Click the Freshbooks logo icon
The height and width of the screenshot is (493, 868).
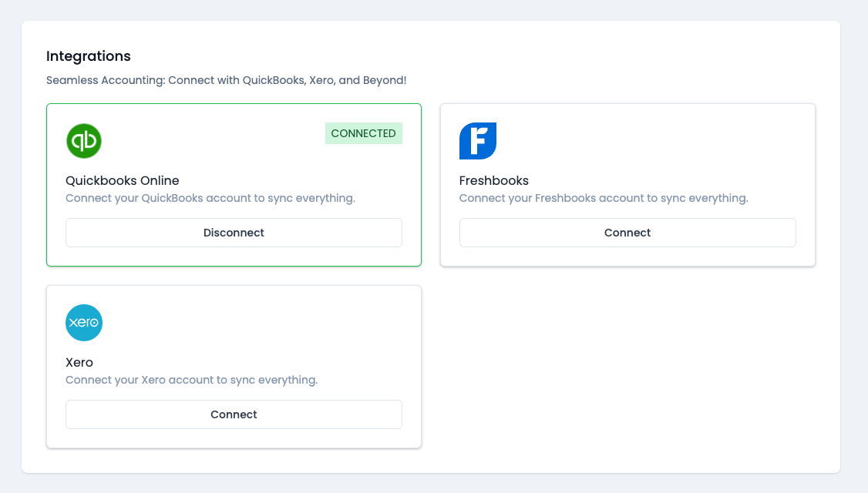pyautogui.click(x=478, y=140)
